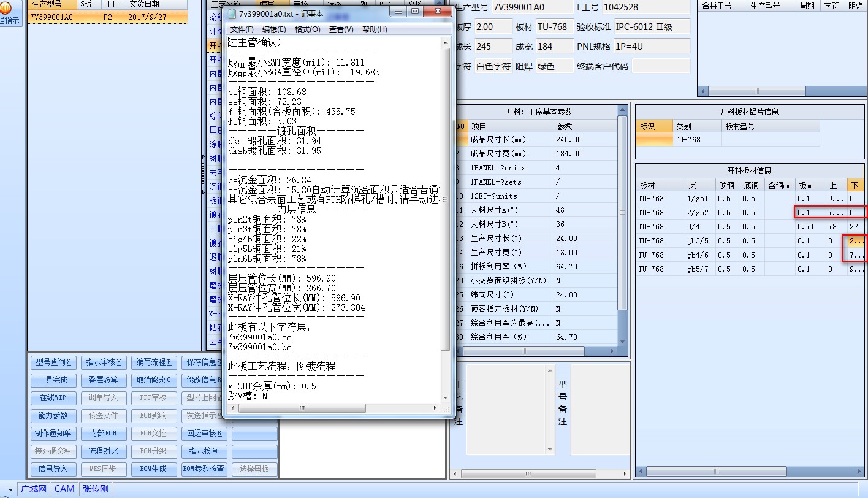The image size is (868, 498).
Task: Select the 7V399001A0 row in model list
Action: pyautogui.click(x=107, y=17)
